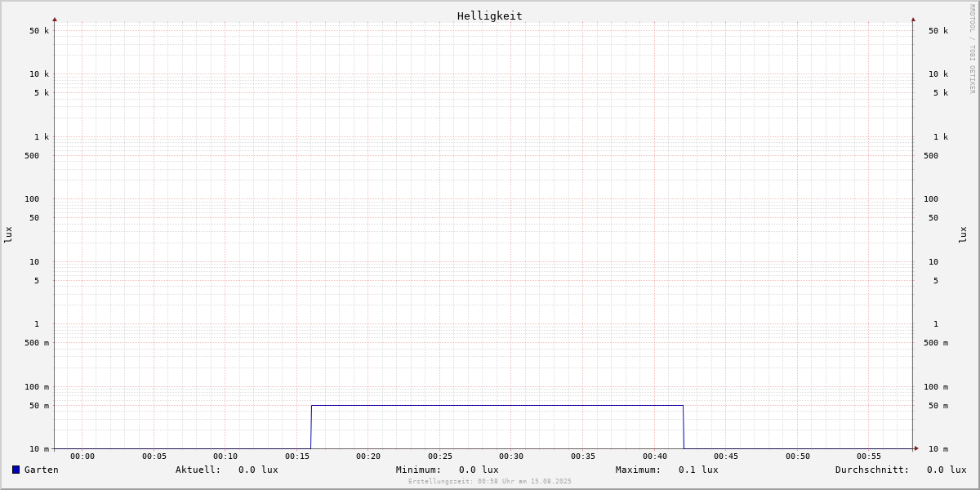Select "500 m" on the right axis
Image resolution: width=980 pixels, height=490 pixels.
click(936, 343)
